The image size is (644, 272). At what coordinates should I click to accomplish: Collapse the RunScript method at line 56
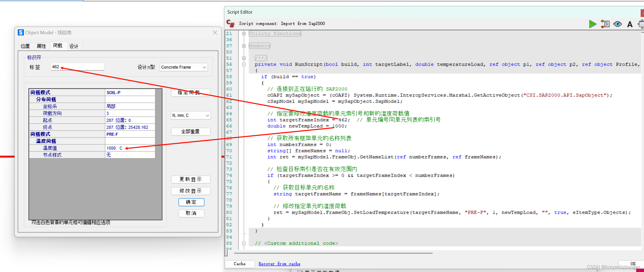(x=244, y=64)
